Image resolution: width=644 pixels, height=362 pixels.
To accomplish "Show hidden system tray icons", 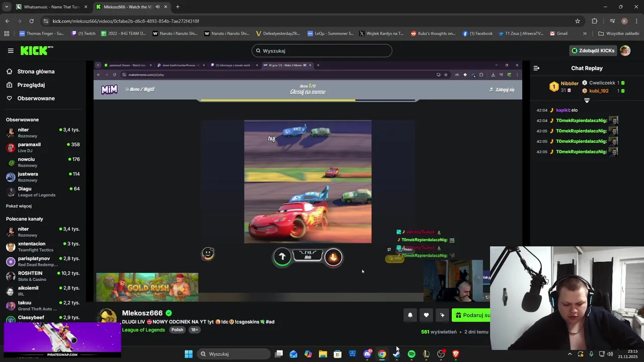I will pos(570,354).
